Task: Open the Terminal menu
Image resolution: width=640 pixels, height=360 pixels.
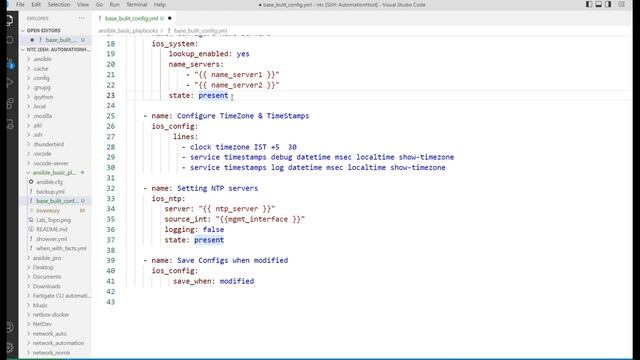Action: [136, 5]
